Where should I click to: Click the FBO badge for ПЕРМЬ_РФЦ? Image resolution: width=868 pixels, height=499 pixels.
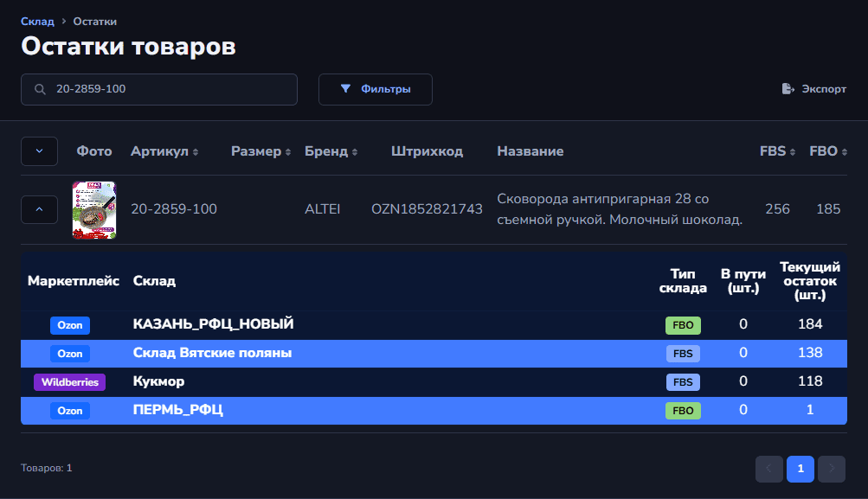coord(683,411)
